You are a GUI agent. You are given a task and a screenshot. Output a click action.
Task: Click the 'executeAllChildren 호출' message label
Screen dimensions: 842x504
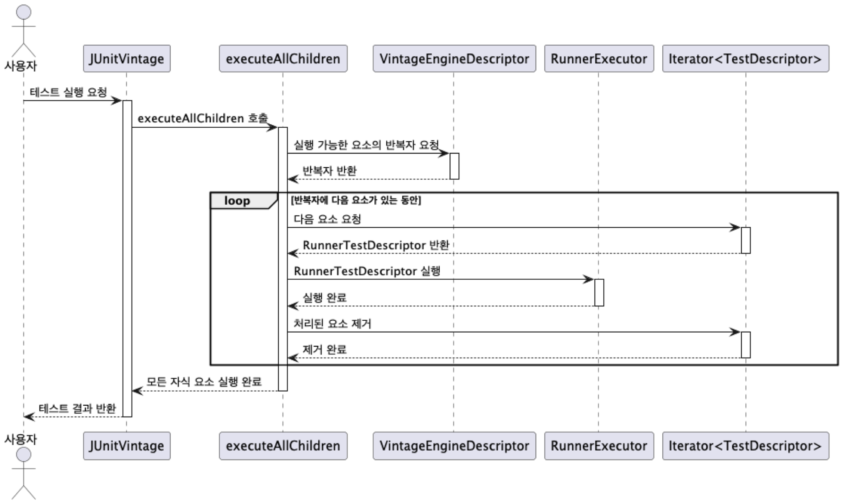pos(203,118)
